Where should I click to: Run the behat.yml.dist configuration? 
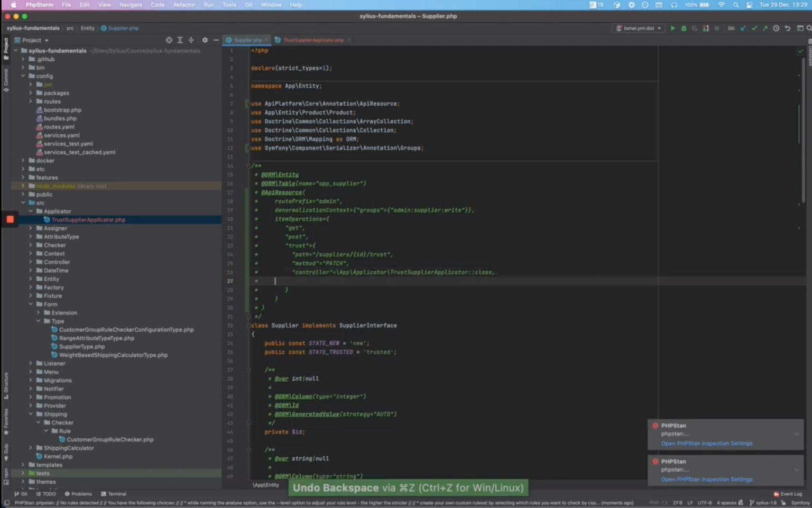click(672, 29)
